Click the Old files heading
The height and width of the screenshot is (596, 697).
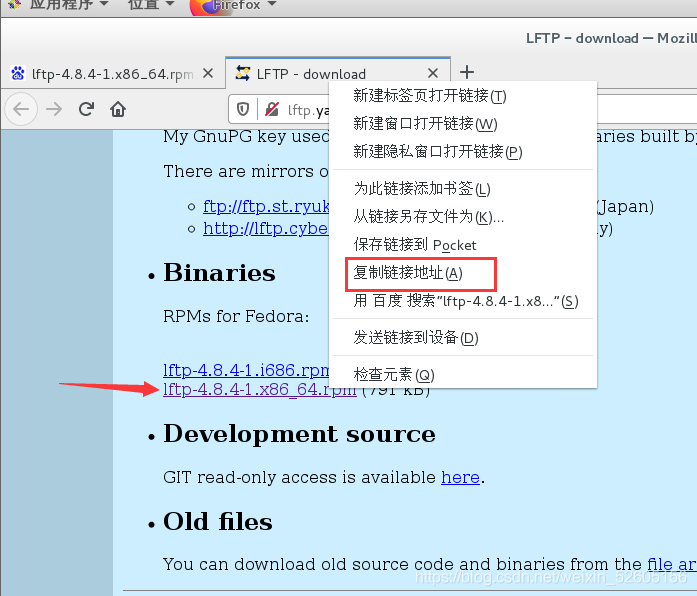tap(218, 521)
